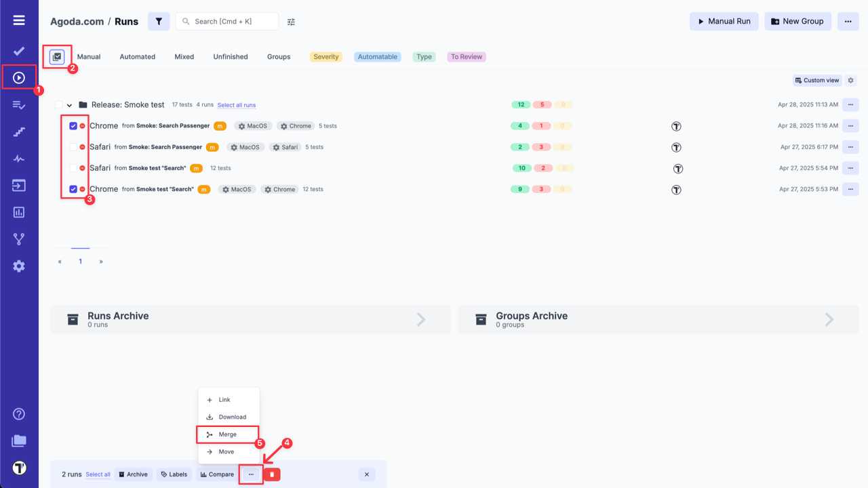Click the failed count badge on Smoke test Search
The height and width of the screenshot is (488, 868).
click(540, 167)
